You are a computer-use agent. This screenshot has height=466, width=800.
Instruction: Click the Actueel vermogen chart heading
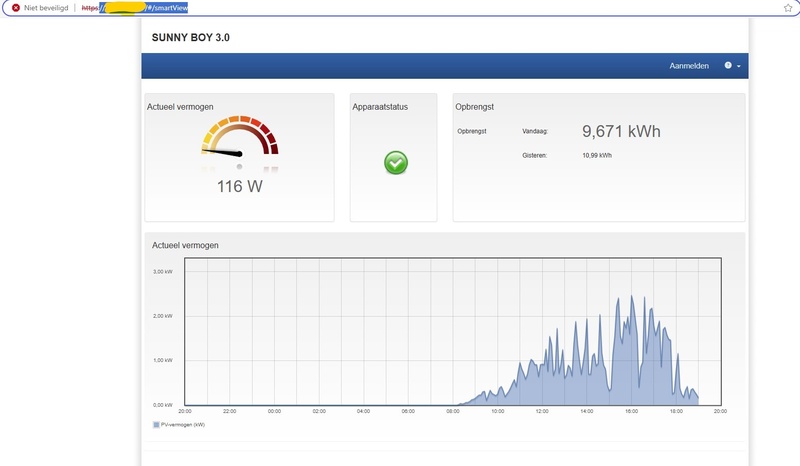(x=185, y=245)
